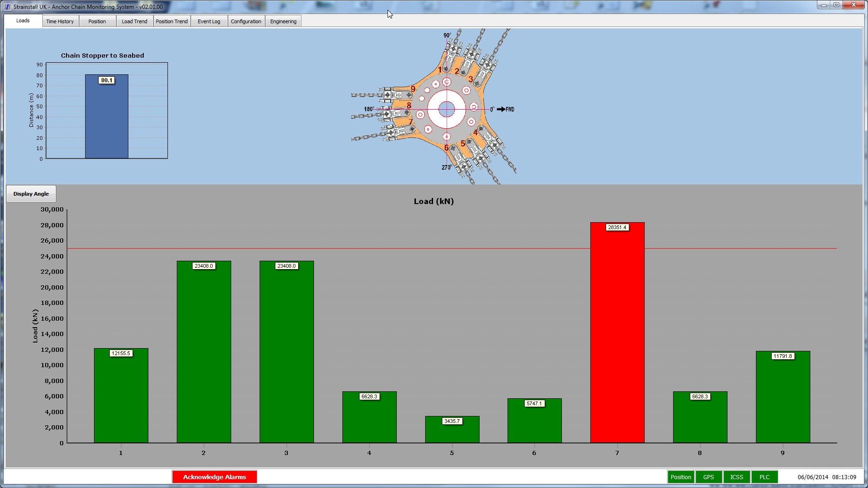The width and height of the screenshot is (868, 488).
Task: Open the Time History tab
Action: pos(60,21)
